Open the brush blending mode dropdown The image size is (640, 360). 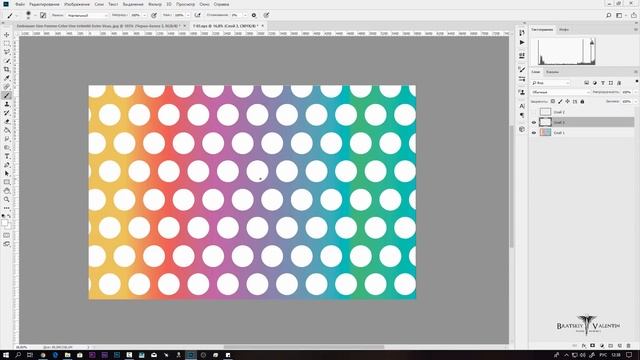[87, 15]
